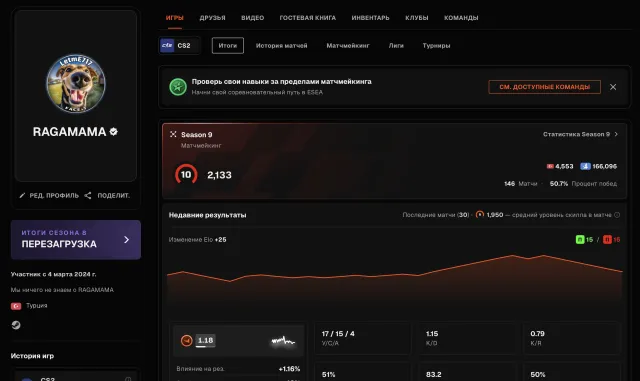Image resolution: width=640 pixels, height=381 pixels.
Task: Click РЕД. ПРОФИЛЬ edit button
Action: [x=49, y=196]
